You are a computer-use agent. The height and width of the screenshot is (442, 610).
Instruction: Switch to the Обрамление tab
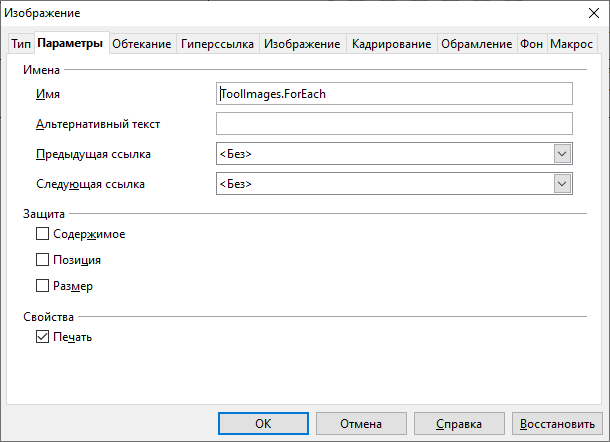click(476, 44)
